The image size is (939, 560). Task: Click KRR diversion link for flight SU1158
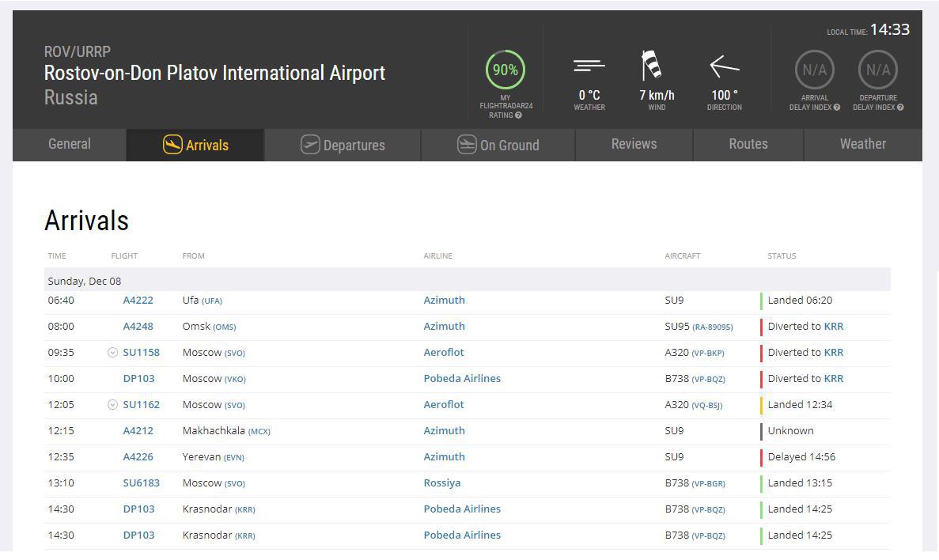click(834, 352)
